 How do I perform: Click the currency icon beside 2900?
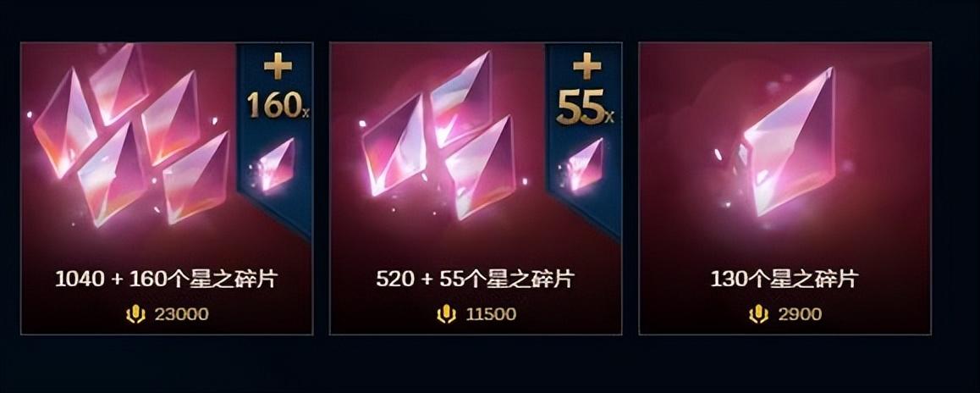tap(759, 313)
